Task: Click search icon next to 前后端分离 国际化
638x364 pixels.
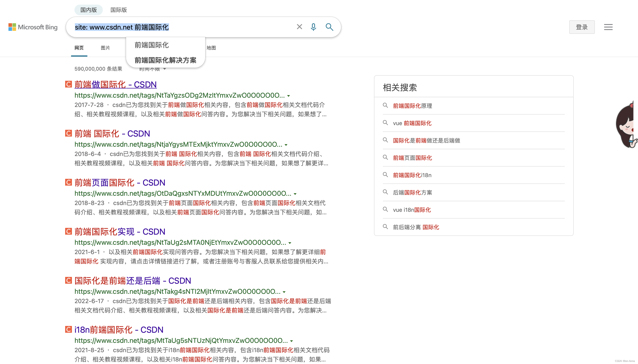Action: click(x=385, y=227)
